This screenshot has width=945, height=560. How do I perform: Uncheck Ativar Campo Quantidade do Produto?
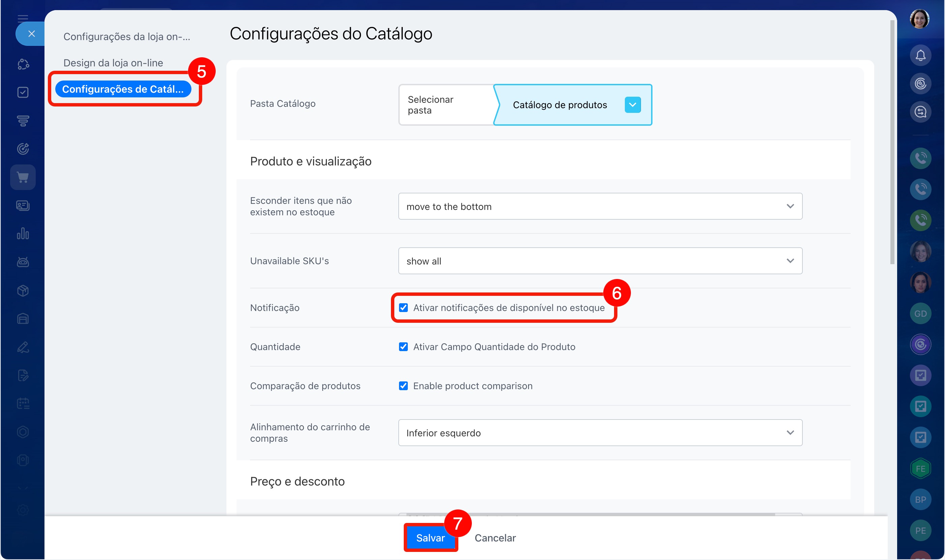(x=403, y=347)
